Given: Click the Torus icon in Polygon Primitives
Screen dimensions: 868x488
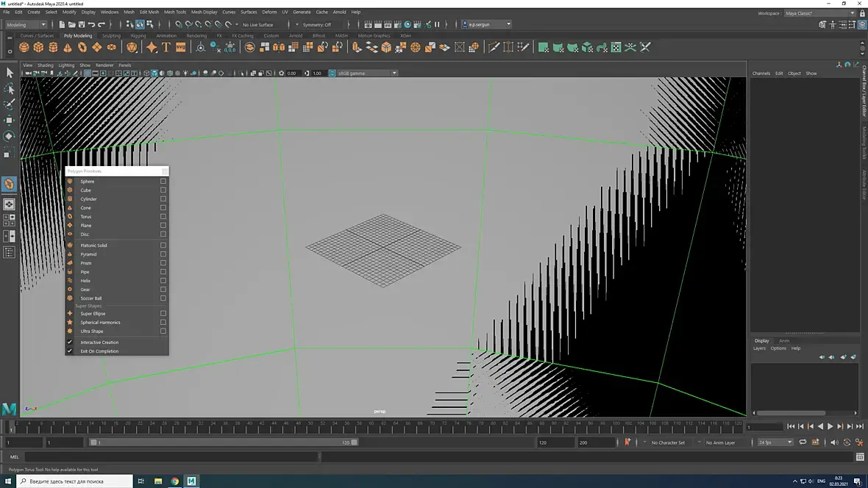Looking at the screenshot, I should point(71,217).
